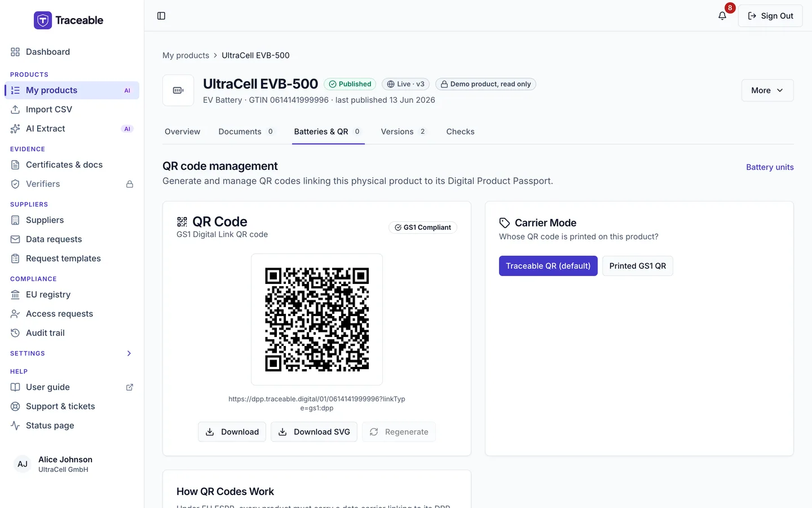Switch to the Versions tab
The height and width of the screenshot is (508, 812).
point(404,132)
